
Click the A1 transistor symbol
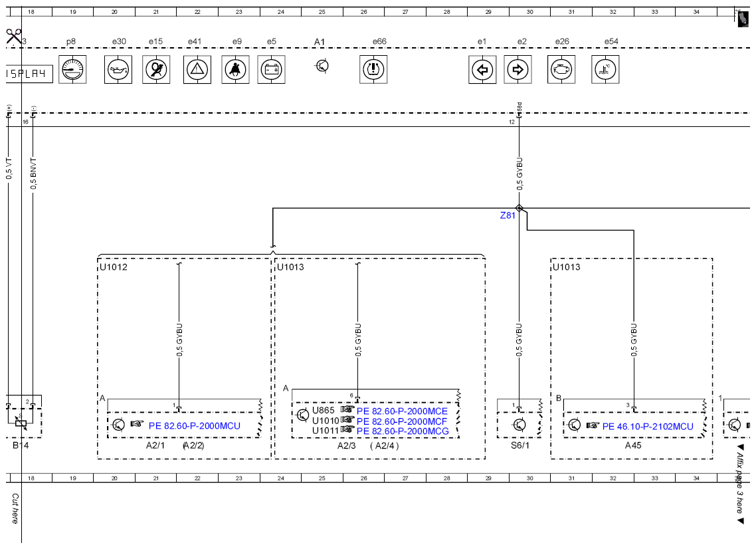tap(322, 66)
